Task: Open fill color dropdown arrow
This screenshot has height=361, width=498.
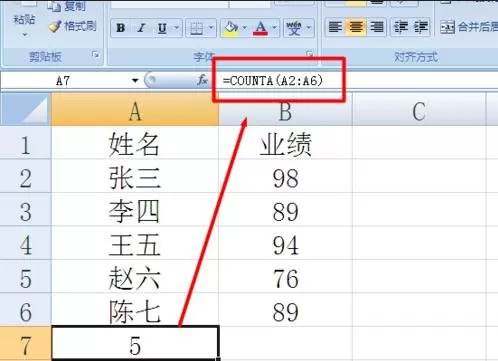Action: click(x=245, y=28)
